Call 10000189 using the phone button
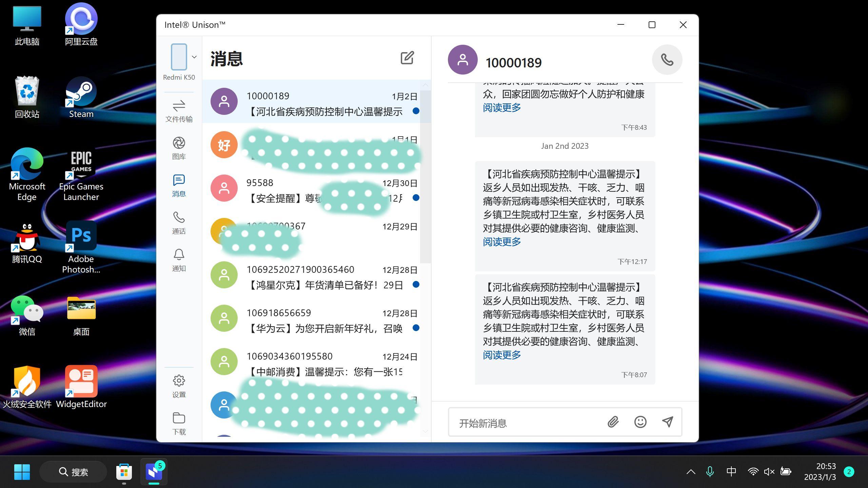The height and width of the screenshot is (488, 868). tap(667, 60)
